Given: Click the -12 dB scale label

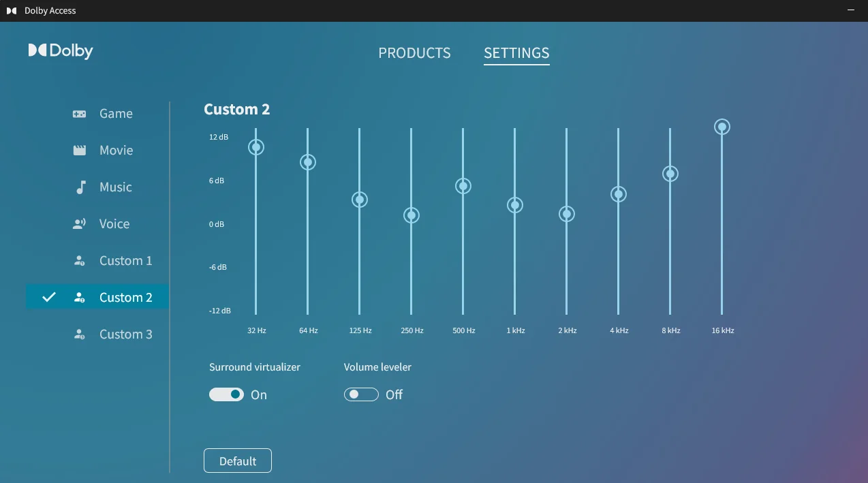Looking at the screenshot, I should point(220,311).
